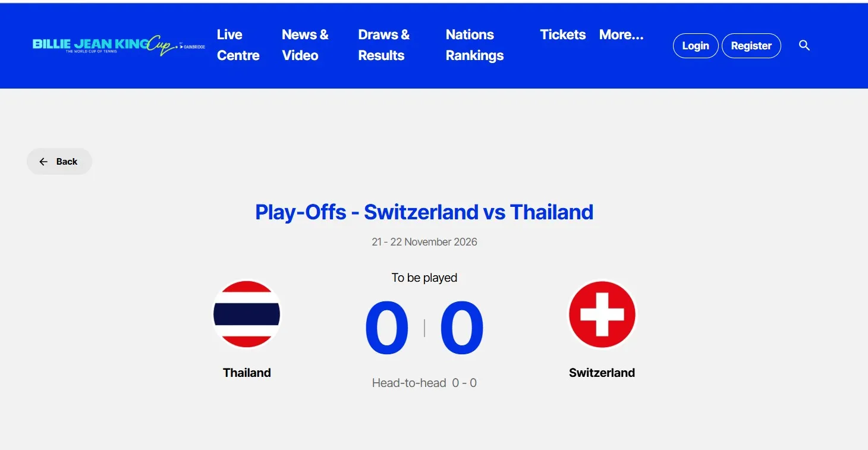This screenshot has width=868, height=450.
Task: Click the Thailand score zero
Action: 387,328
